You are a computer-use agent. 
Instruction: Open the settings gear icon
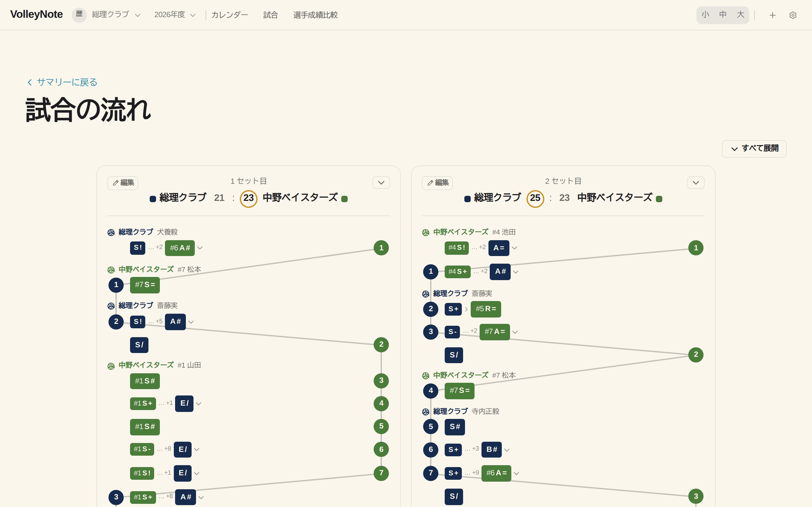(793, 15)
